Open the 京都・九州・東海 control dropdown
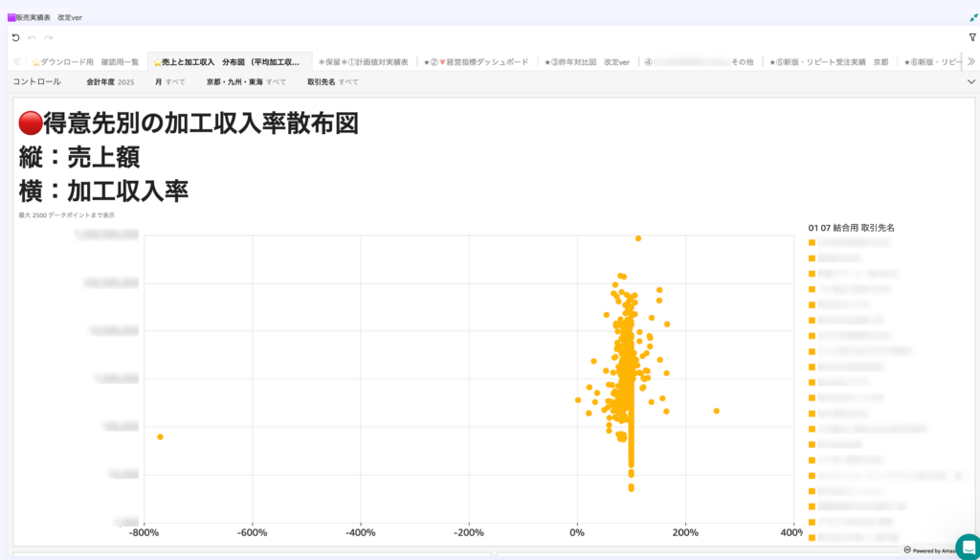 (x=246, y=82)
